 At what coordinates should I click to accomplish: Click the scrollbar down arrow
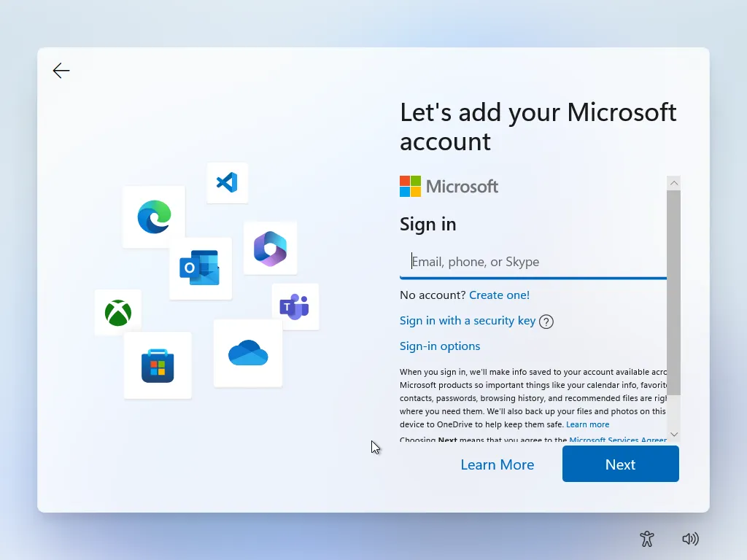673,434
